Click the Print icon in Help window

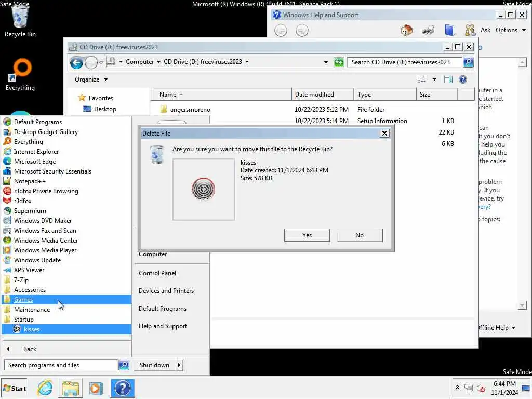[x=428, y=30]
